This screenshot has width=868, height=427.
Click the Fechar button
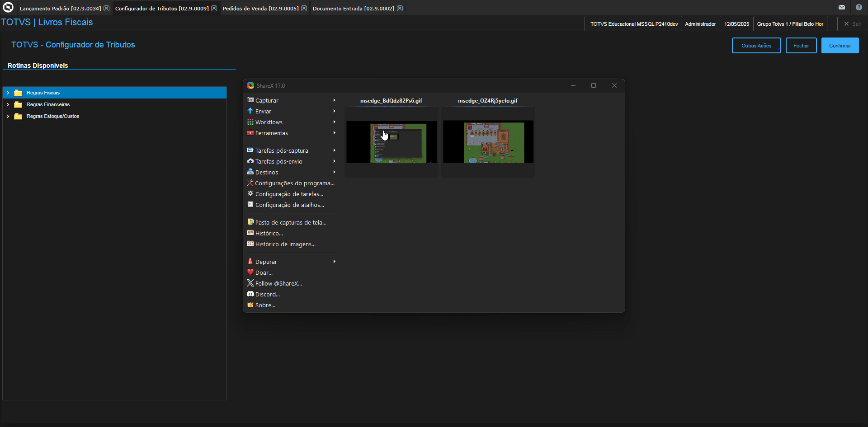(801, 46)
